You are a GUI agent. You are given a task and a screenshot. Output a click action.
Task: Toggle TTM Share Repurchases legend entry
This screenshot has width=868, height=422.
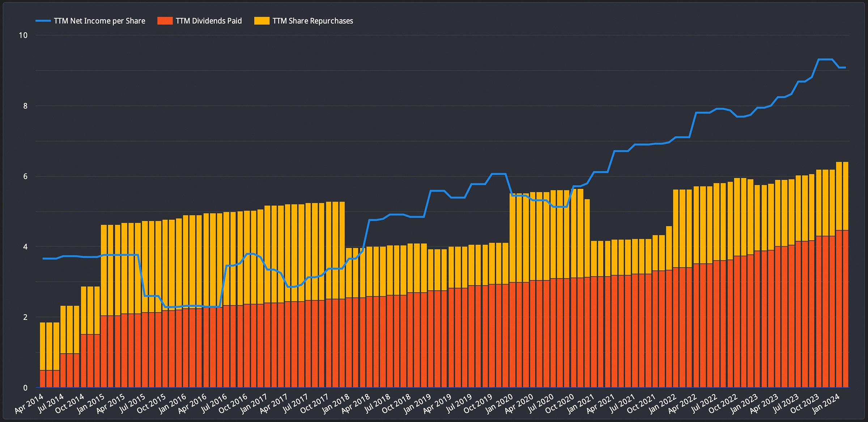[312, 21]
